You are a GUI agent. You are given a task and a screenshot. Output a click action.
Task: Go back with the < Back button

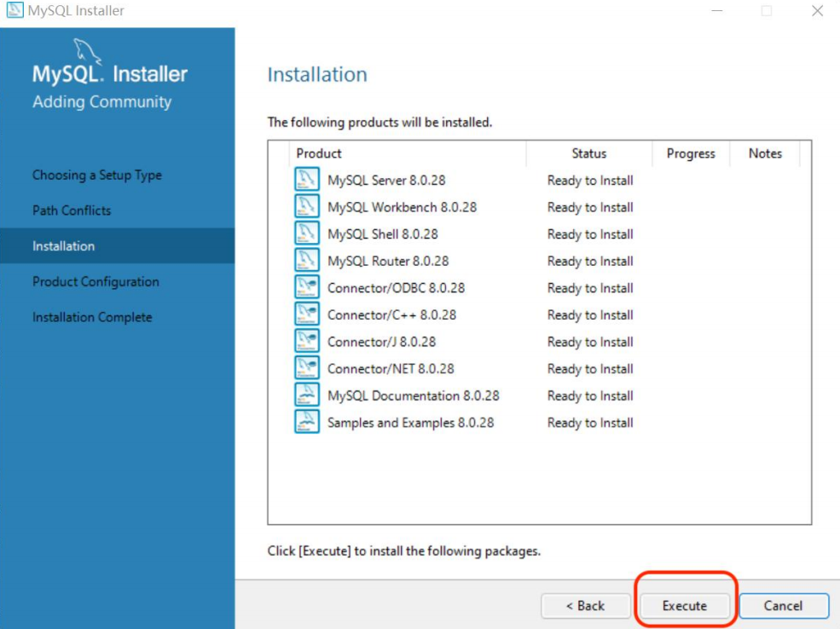585,605
